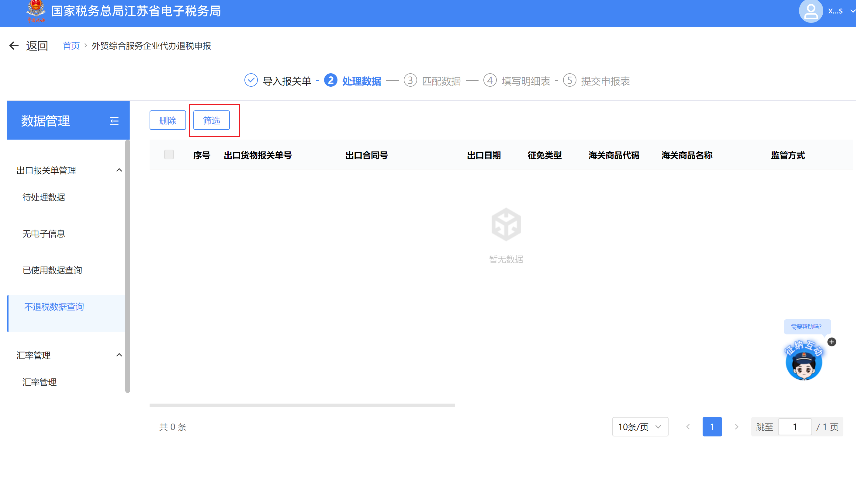The height and width of the screenshot is (493, 868).
Task: Go to next page arrow
Action: [736, 427]
